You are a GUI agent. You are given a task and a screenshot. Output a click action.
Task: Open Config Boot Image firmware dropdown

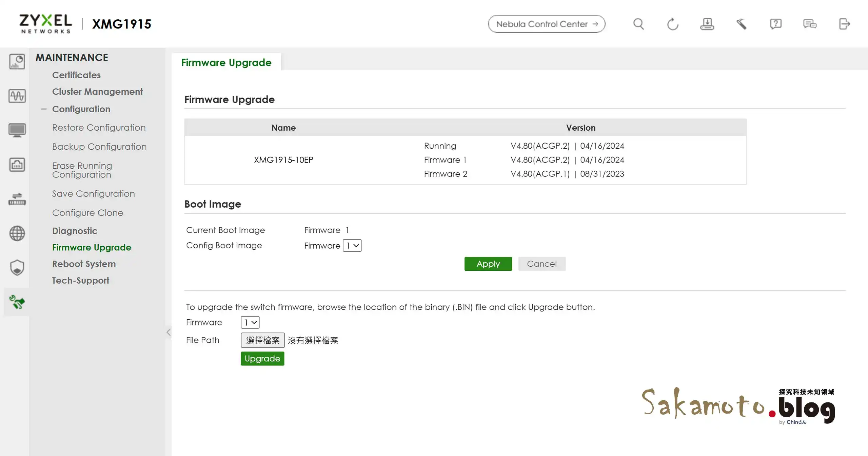pyautogui.click(x=352, y=246)
